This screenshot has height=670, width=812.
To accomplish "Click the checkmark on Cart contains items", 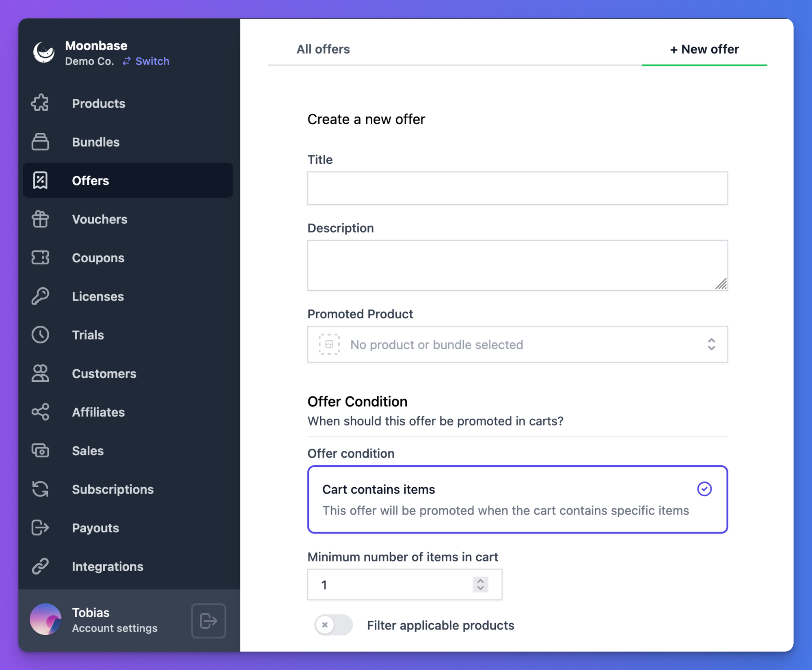I will coord(704,489).
